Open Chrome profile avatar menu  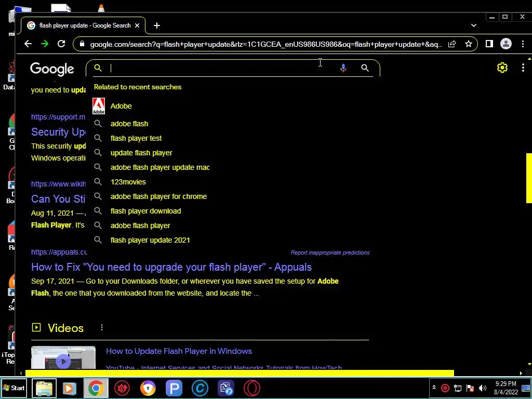(506, 44)
